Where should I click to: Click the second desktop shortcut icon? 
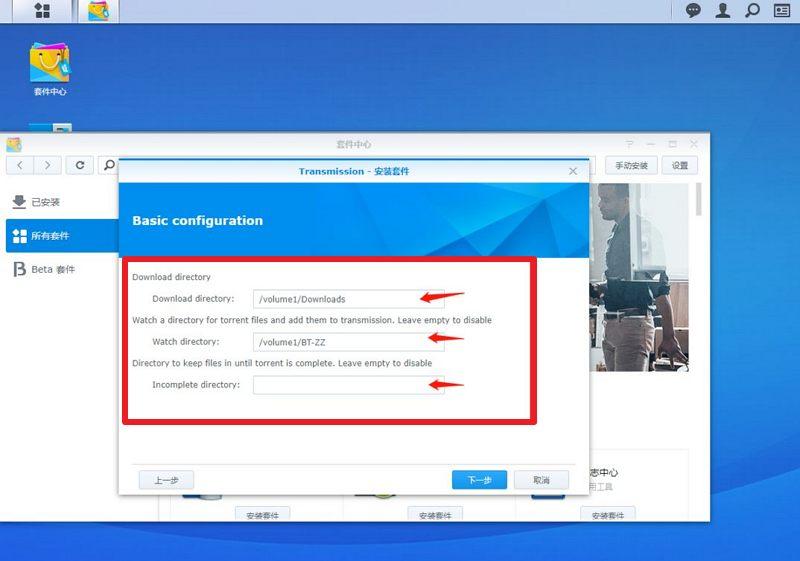tap(50, 128)
